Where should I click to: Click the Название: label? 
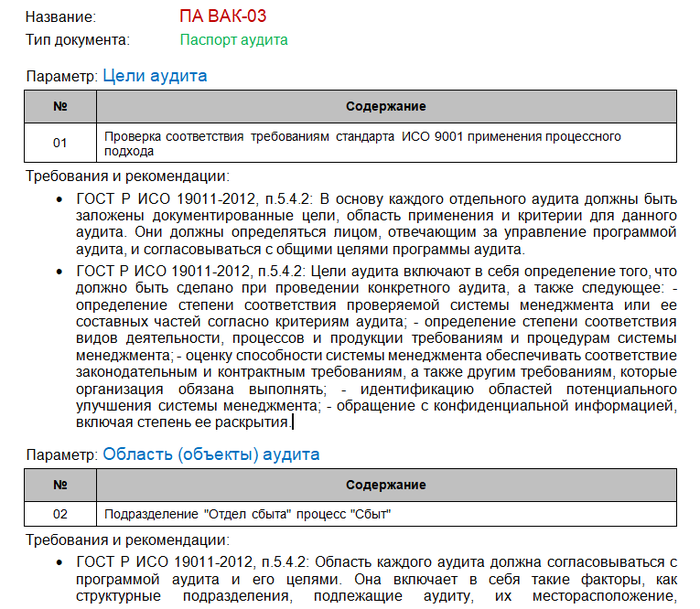point(61,17)
